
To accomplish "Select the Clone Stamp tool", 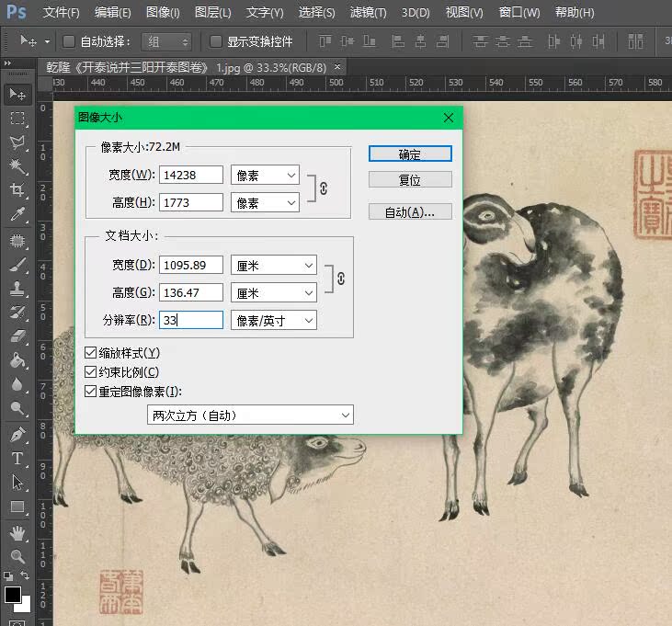I will [17, 289].
